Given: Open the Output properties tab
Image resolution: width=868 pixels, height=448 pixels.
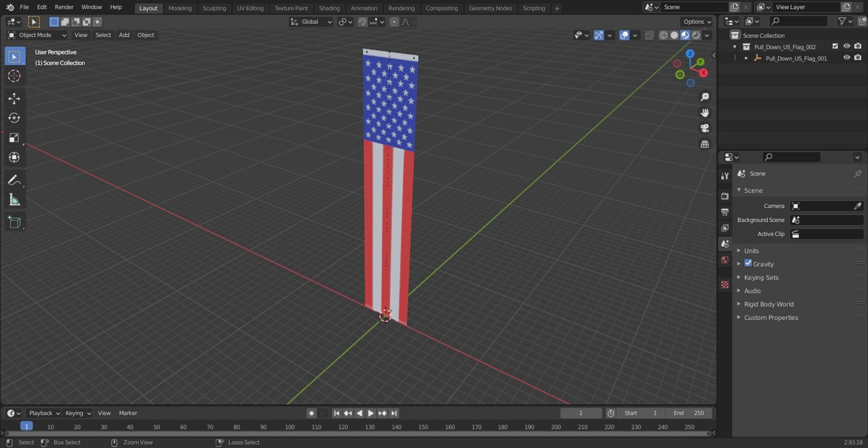Looking at the screenshot, I should coord(725,212).
